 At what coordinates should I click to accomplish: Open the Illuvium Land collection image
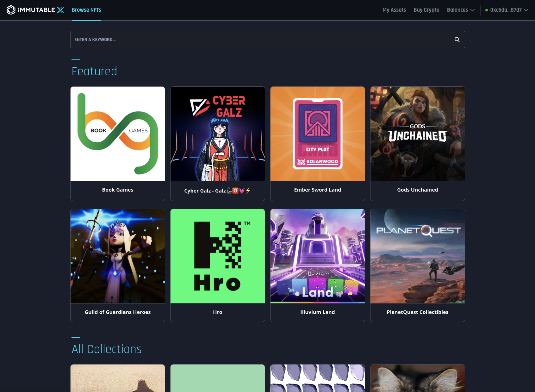click(318, 256)
